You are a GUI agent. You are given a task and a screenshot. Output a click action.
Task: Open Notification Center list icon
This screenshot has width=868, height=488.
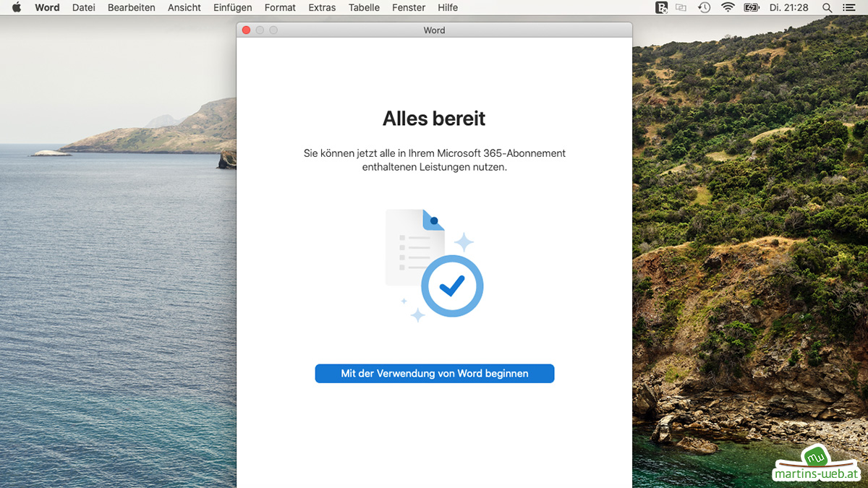[x=849, y=7]
